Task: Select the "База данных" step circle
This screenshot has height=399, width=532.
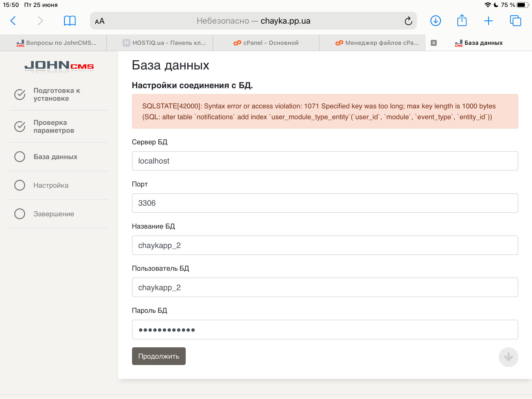Action: [x=20, y=157]
